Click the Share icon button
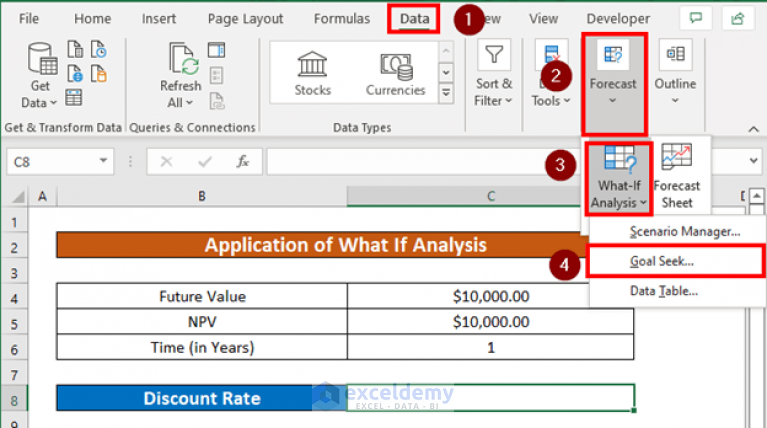The image size is (767, 428). tap(738, 19)
